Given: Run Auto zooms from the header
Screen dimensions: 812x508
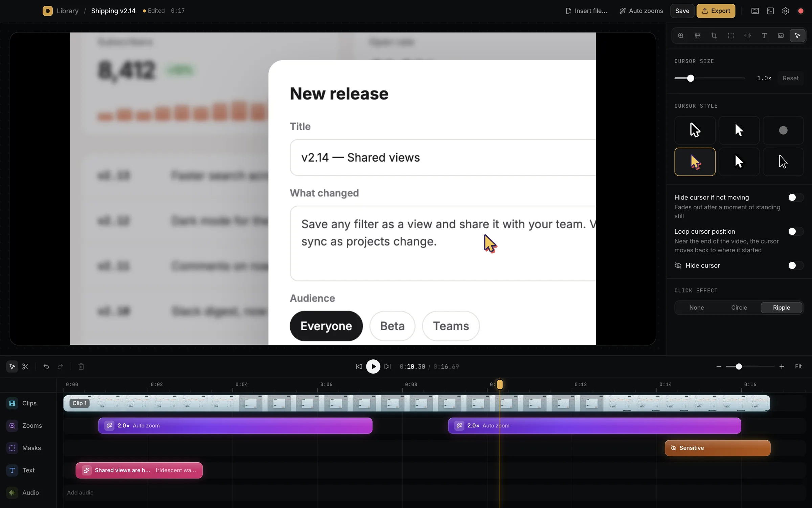Looking at the screenshot, I should pyautogui.click(x=641, y=11).
